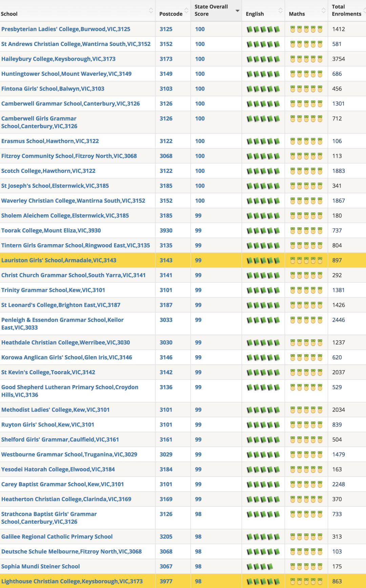Click Maths medal rating for St Kevin's College

pyautogui.click(x=306, y=373)
